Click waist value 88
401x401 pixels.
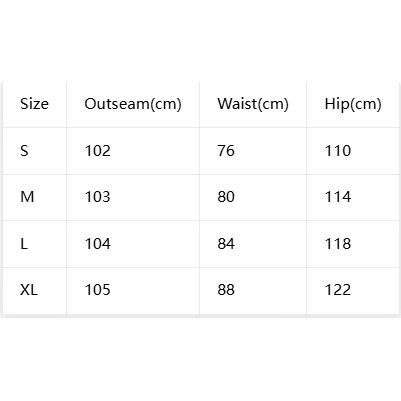tap(226, 290)
